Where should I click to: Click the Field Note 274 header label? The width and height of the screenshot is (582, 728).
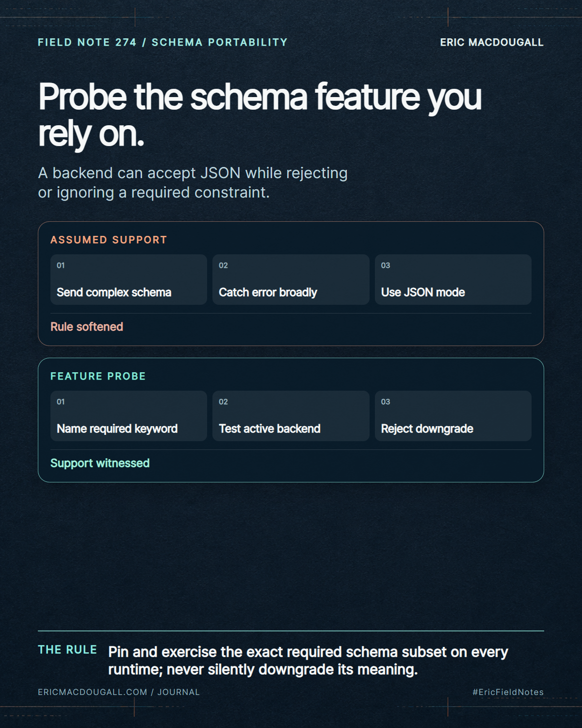[162, 42]
